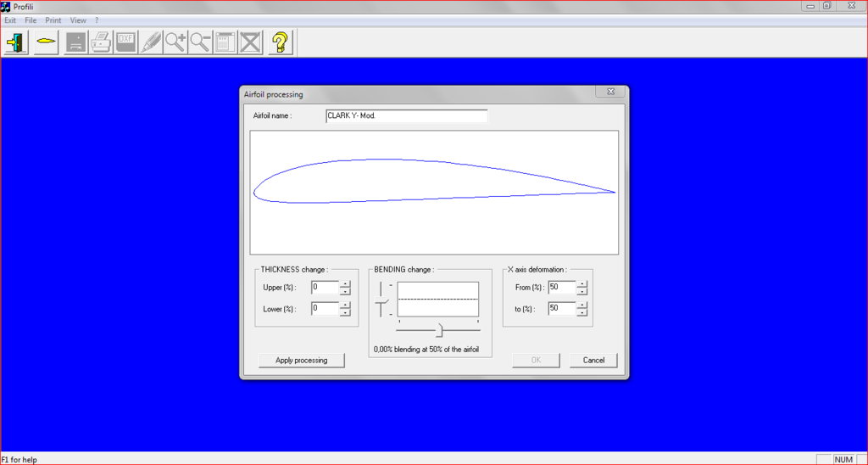
Task: Close the Airfoil processing dialog
Action: click(610, 92)
